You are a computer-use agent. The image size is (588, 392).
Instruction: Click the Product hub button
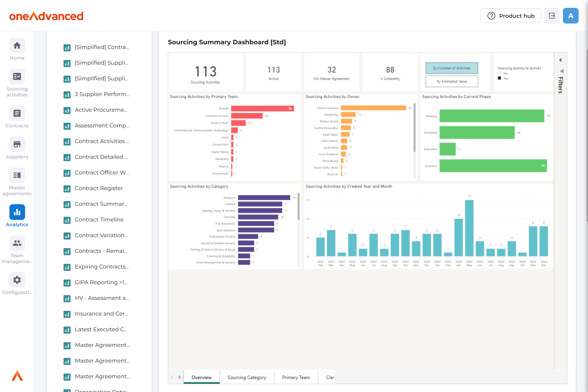click(x=510, y=16)
